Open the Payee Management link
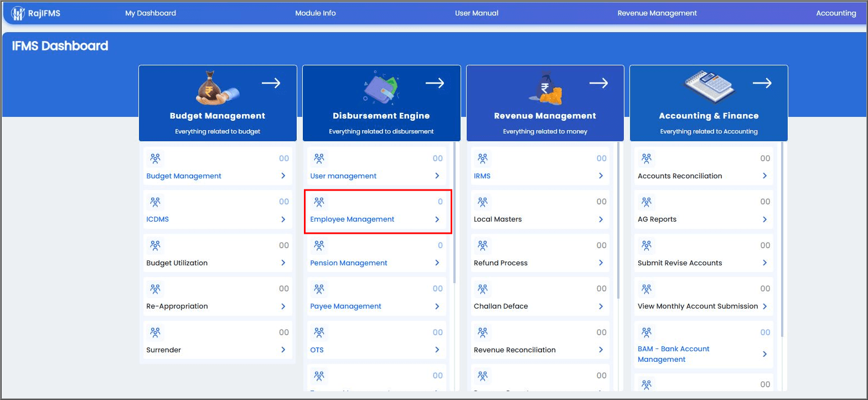 tap(346, 306)
